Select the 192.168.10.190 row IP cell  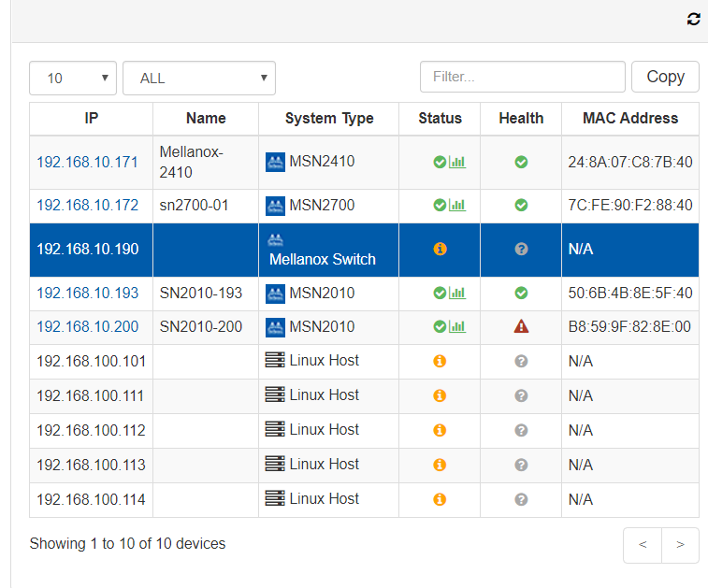pyautogui.click(x=92, y=250)
